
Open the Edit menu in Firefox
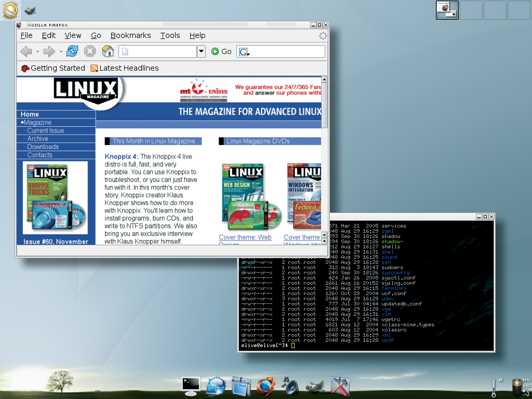48,36
